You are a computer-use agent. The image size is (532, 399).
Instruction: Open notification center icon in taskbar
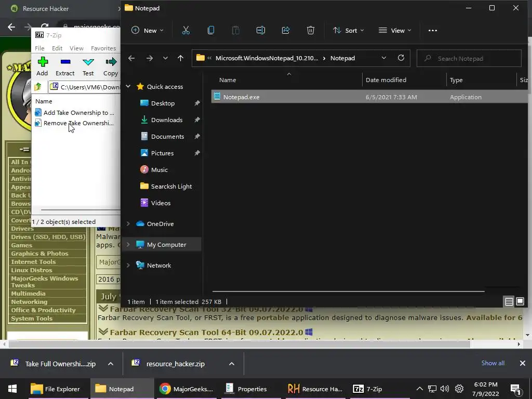tap(515, 389)
